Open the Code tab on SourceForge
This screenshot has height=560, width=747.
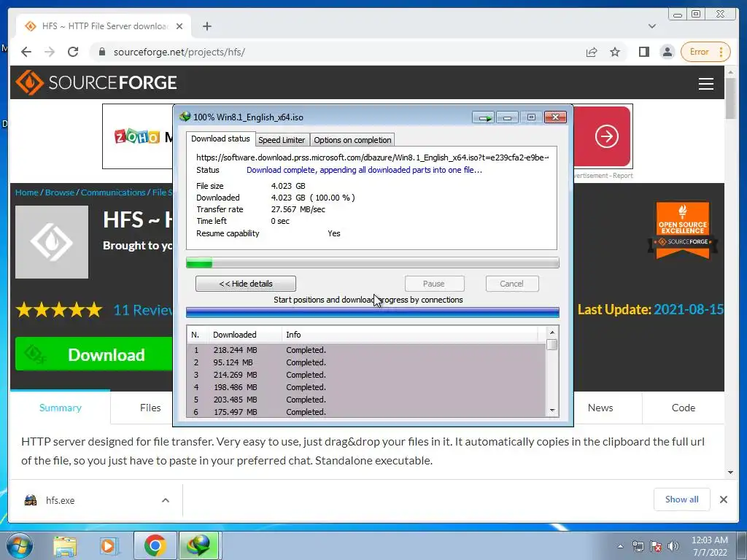click(x=683, y=408)
